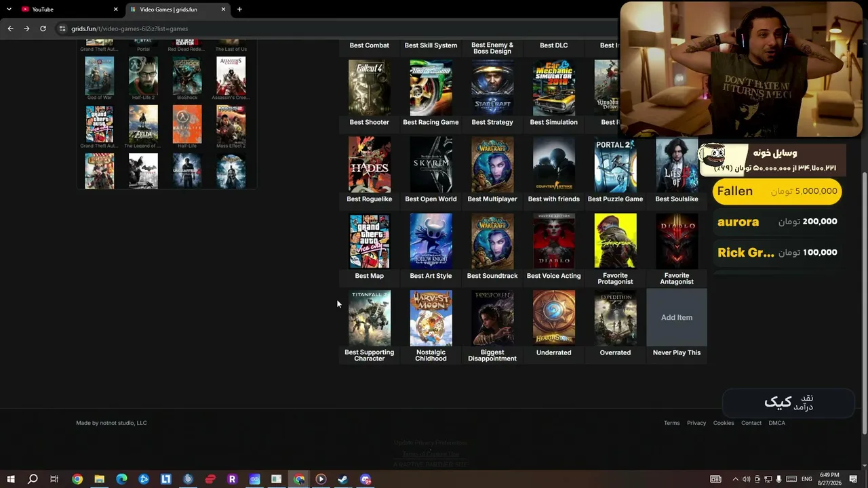Open the Contact footer link
The width and height of the screenshot is (868, 488).
pyautogui.click(x=751, y=423)
